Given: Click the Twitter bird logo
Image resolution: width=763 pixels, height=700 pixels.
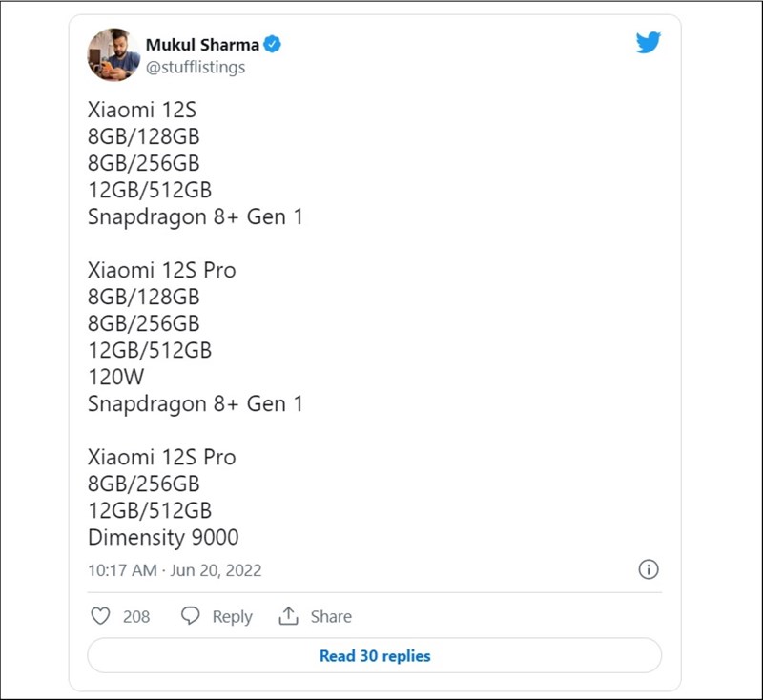Looking at the screenshot, I should click(x=649, y=42).
